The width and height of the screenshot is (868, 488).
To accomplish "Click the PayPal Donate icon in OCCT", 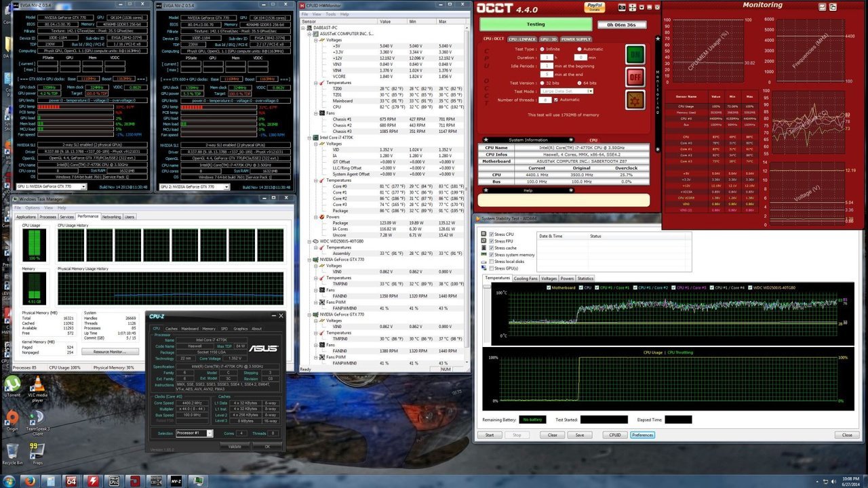I will click(x=595, y=8).
